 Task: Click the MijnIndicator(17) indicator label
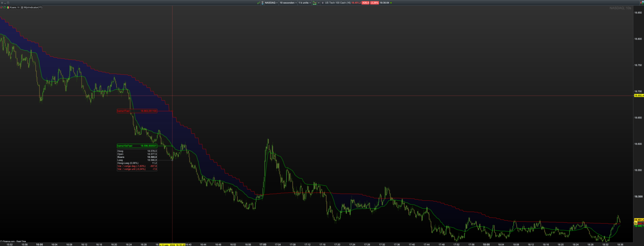(33, 7)
